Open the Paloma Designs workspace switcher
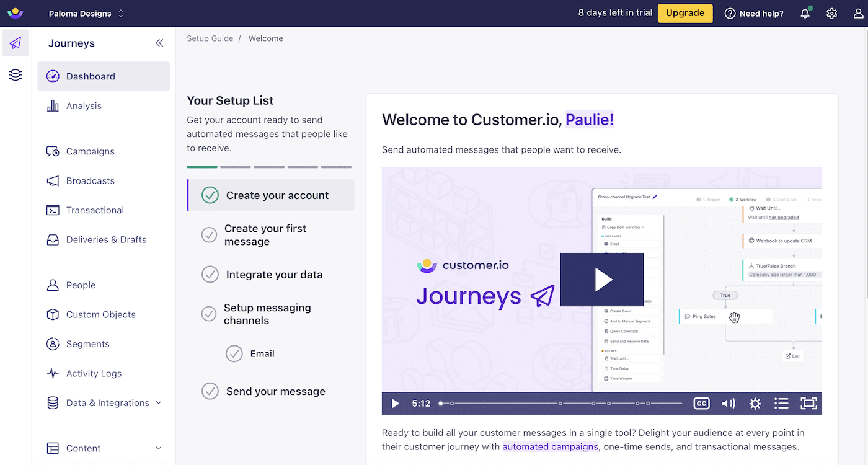 [86, 14]
